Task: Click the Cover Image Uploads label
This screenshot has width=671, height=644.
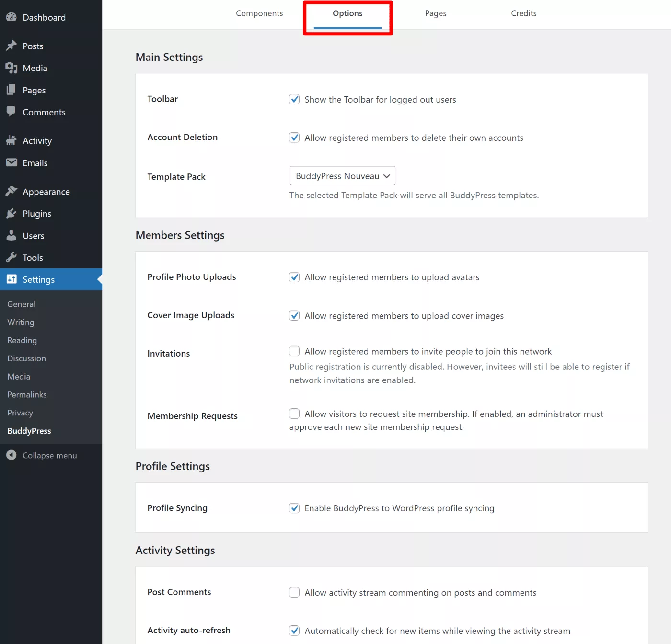Action: point(191,315)
